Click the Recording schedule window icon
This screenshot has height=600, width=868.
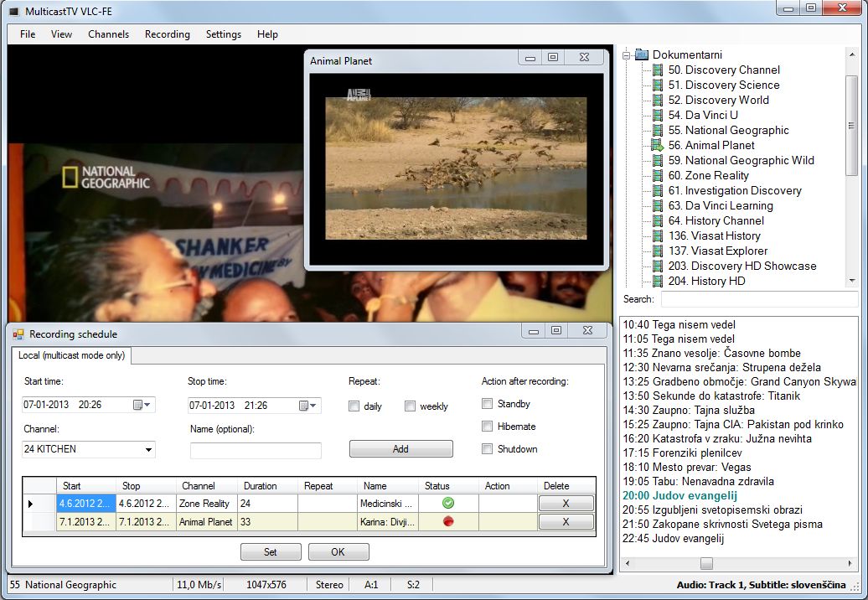click(x=18, y=334)
